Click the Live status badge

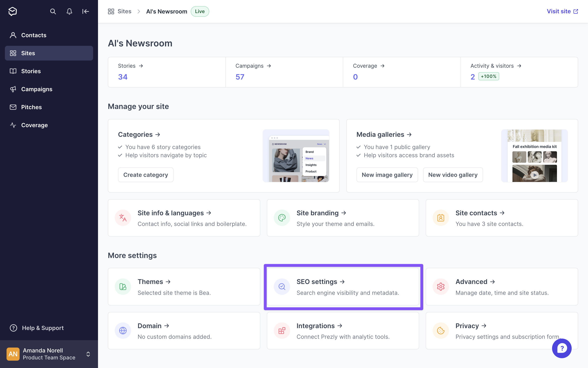[200, 11]
